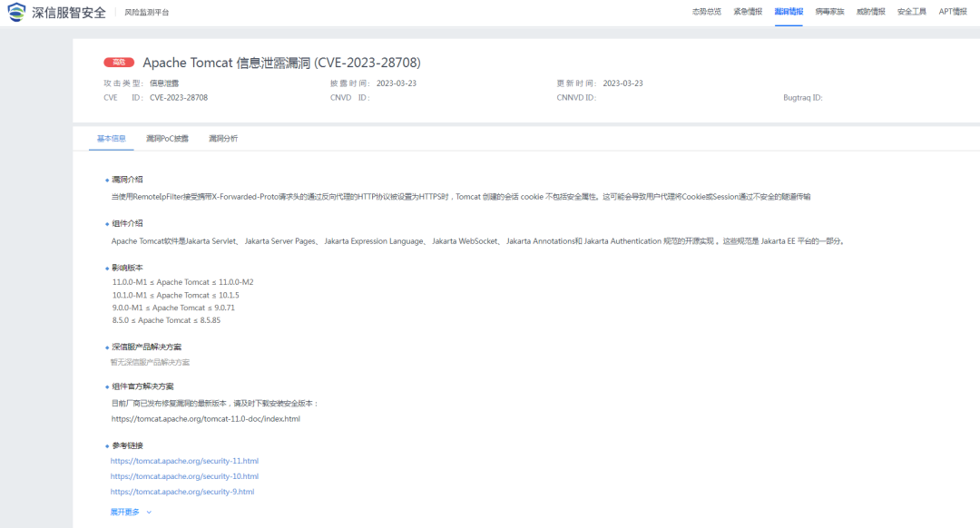980x528 pixels.
Task: Click the 风险监测平台 title text
Action: [146, 13]
